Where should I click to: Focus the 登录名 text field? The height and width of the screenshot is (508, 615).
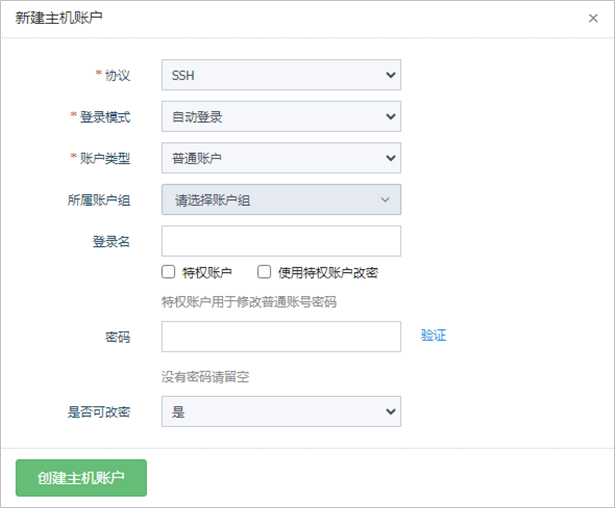281,241
